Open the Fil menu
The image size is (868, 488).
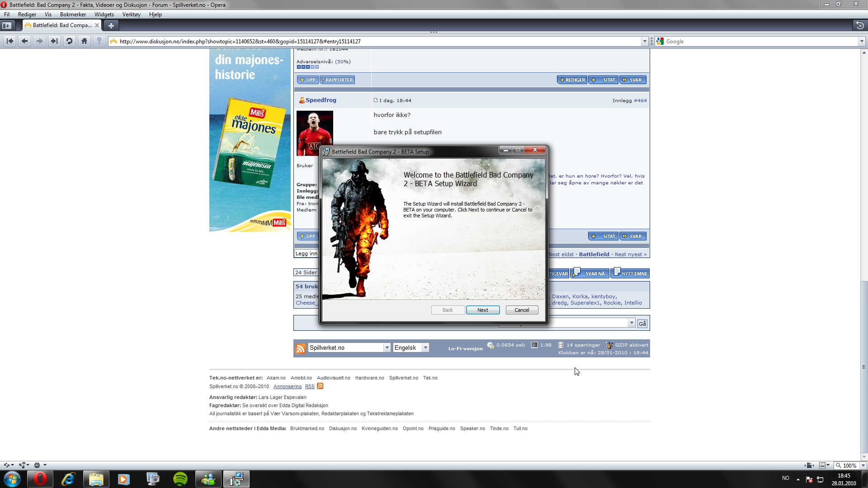click(7, 14)
